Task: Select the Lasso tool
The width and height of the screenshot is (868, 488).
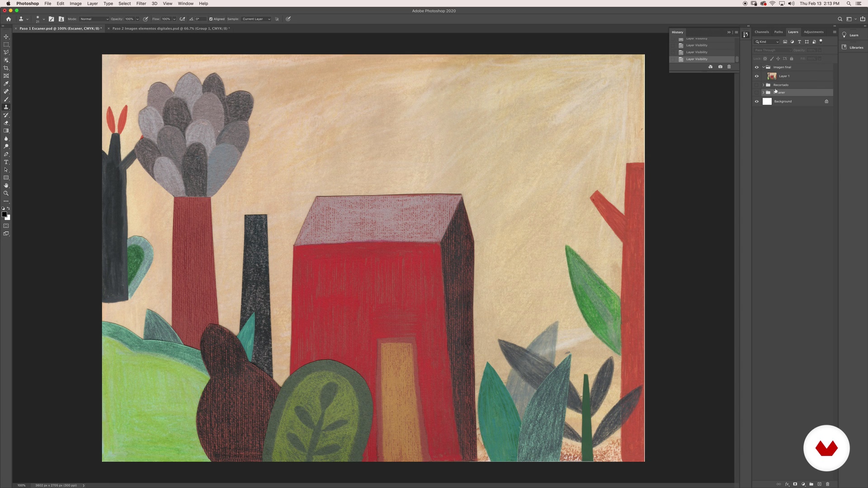Action: click(x=6, y=52)
